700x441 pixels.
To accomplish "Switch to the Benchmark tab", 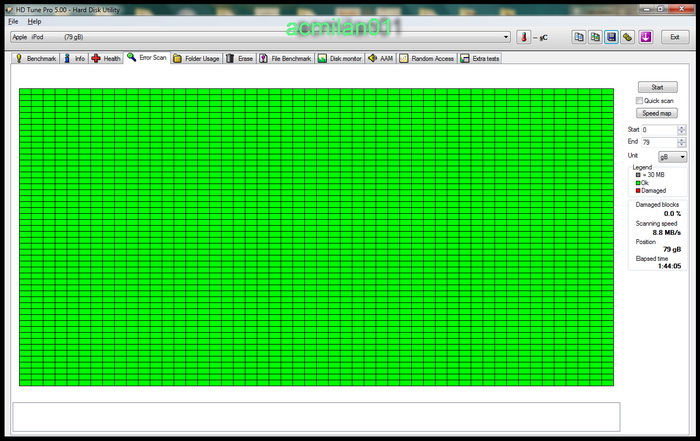I will pos(36,59).
